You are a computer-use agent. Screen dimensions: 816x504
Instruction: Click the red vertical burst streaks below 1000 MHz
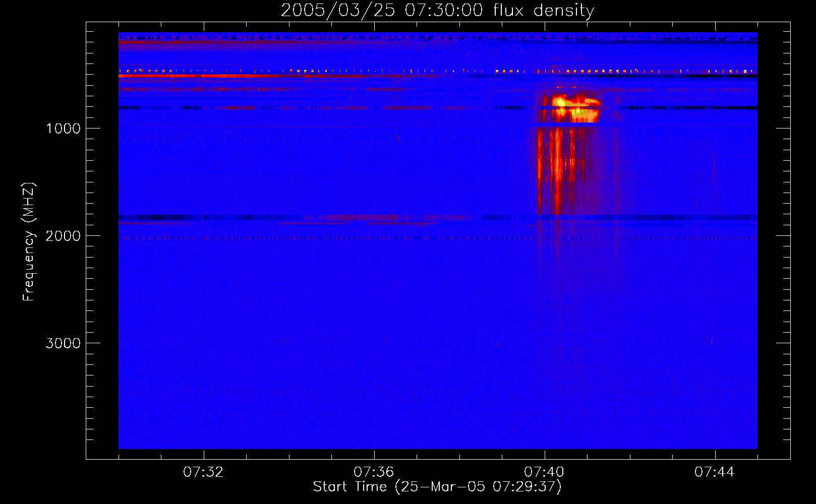click(557, 170)
